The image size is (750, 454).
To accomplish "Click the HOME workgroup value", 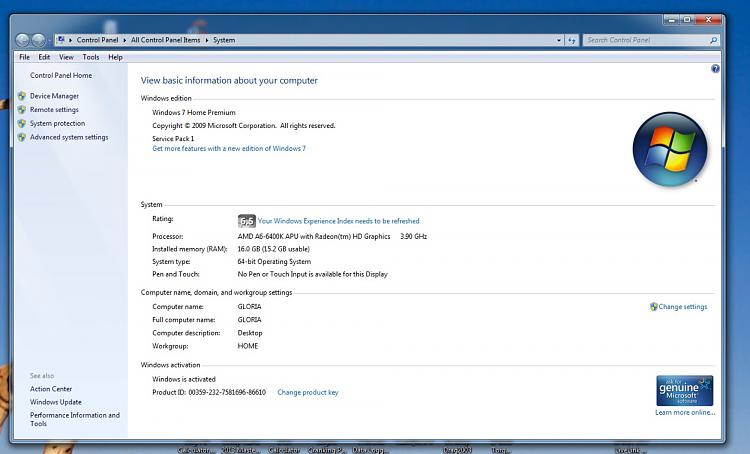I will click(248, 346).
